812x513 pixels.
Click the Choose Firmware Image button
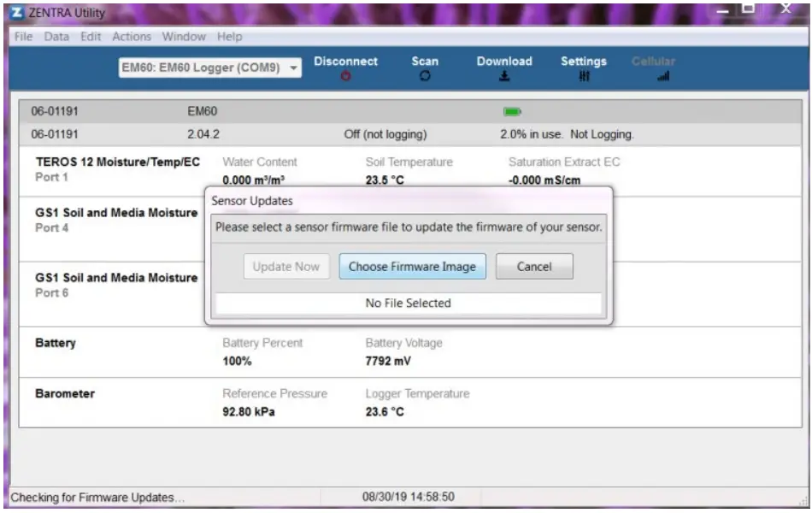pos(412,266)
